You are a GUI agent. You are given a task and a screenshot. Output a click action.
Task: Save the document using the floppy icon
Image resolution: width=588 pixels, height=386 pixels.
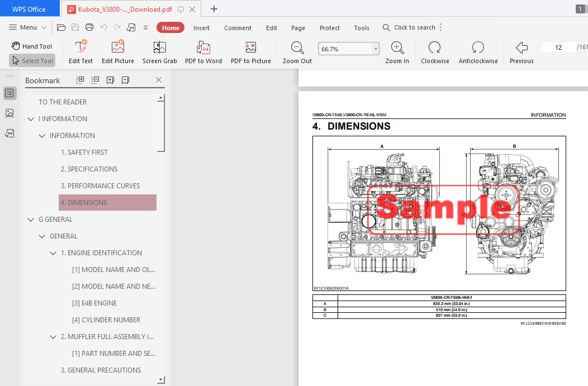point(75,27)
